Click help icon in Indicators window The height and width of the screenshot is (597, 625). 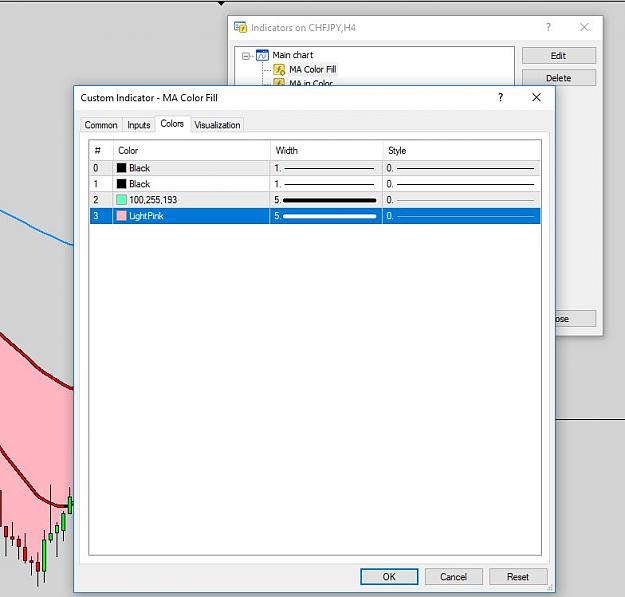(x=548, y=27)
